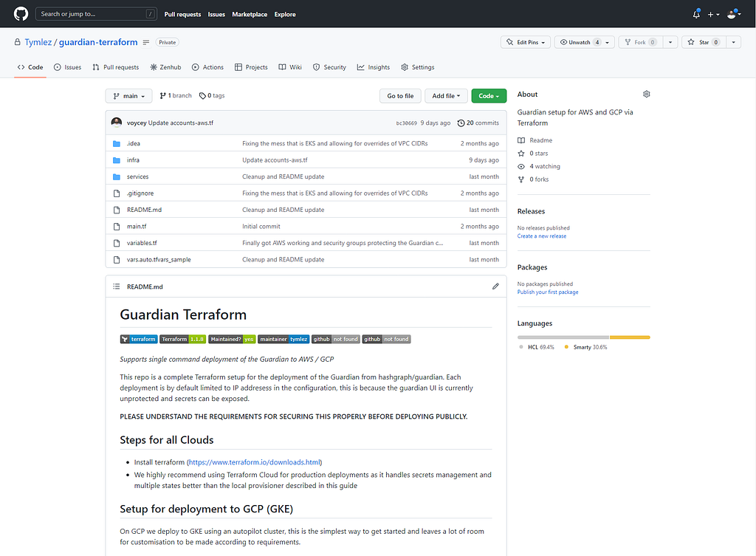Open Marketplace in top navigation
The width and height of the screenshot is (756, 556).
250,15
